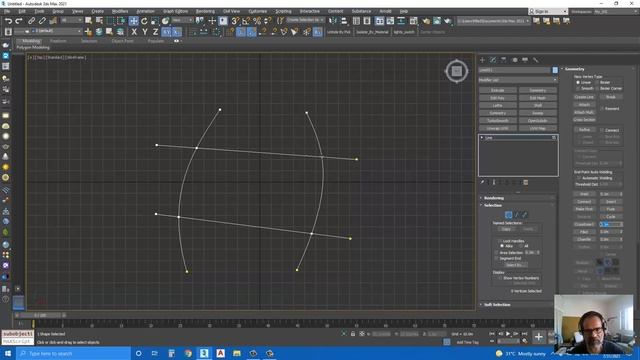Viewport: 640px width, 360px height.
Task: Select the Bezier new vertex type
Action: tap(597, 82)
